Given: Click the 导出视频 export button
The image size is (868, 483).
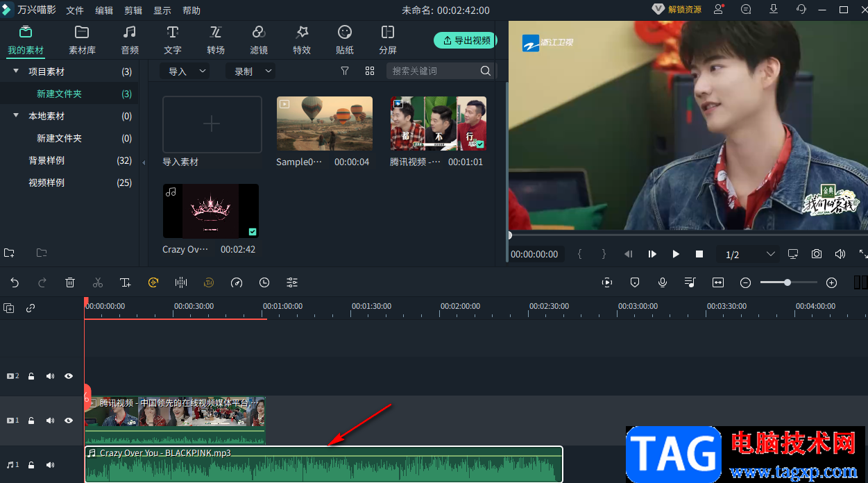Looking at the screenshot, I should [x=466, y=40].
